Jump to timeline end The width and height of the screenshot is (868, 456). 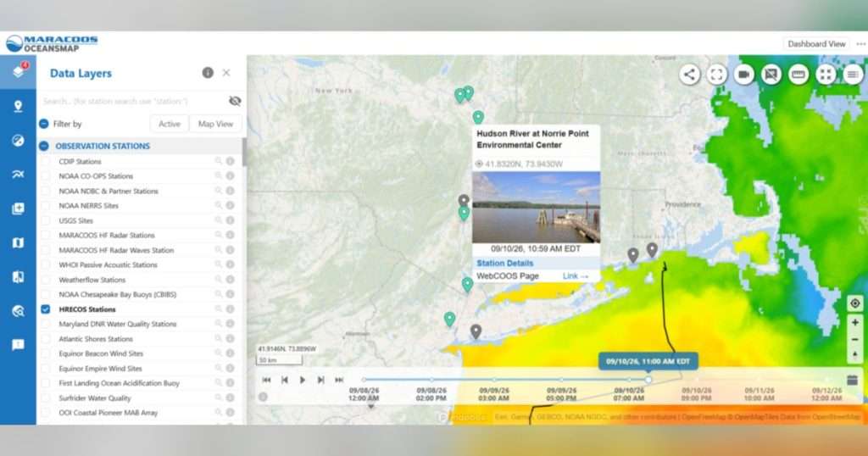pyautogui.click(x=339, y=381)
